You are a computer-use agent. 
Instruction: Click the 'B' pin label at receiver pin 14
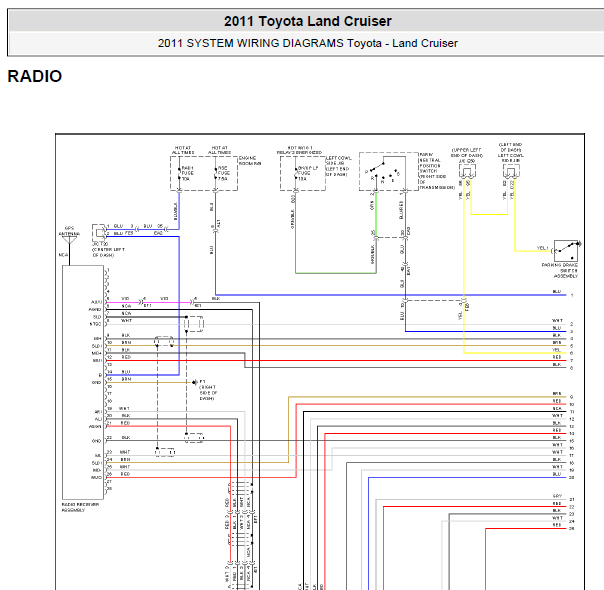100,375
